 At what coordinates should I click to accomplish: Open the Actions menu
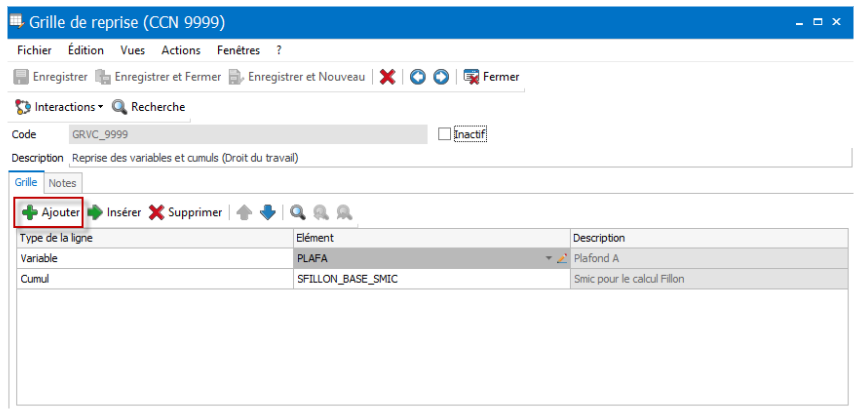pyautogui.click(x=181, y=50)
